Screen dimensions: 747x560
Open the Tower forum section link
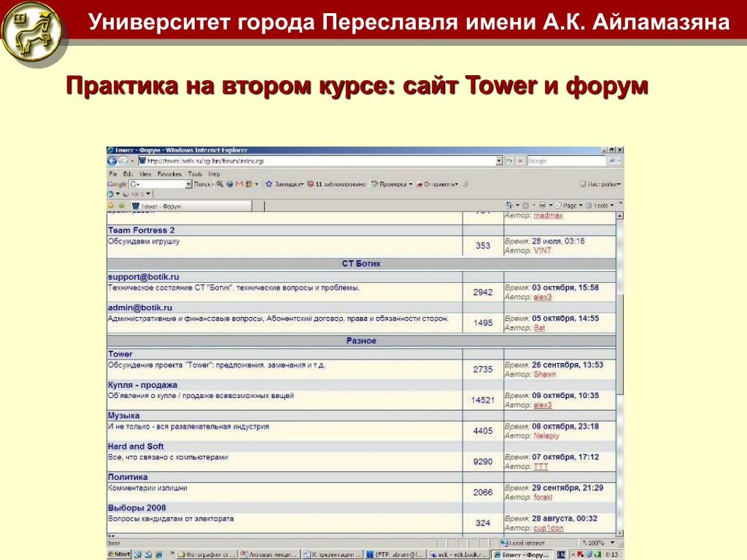[x=120, y=354]
